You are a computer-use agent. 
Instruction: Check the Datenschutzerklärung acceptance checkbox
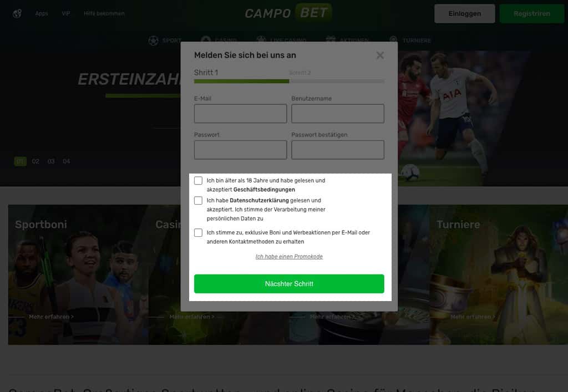198,201
